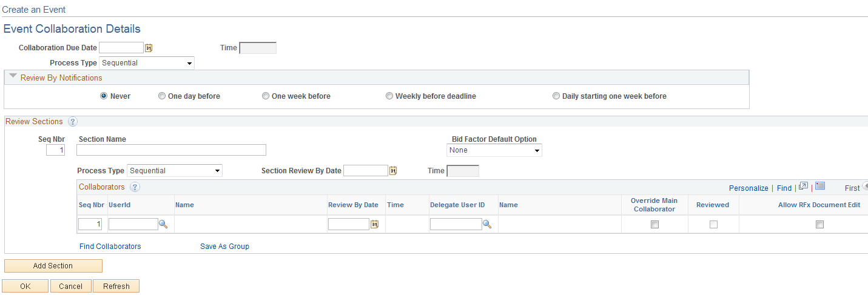Screen dimensions: 868x295
Task: Select Weekly before deadline radio button
Action: coord(389,96)
